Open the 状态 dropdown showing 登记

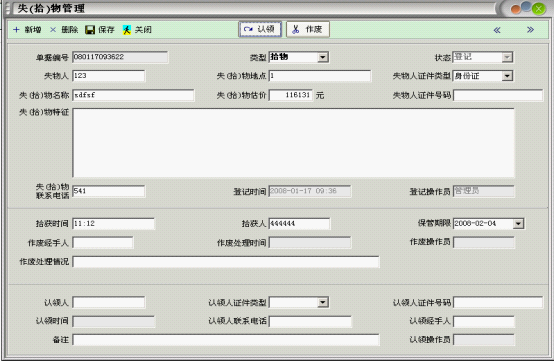507,57
